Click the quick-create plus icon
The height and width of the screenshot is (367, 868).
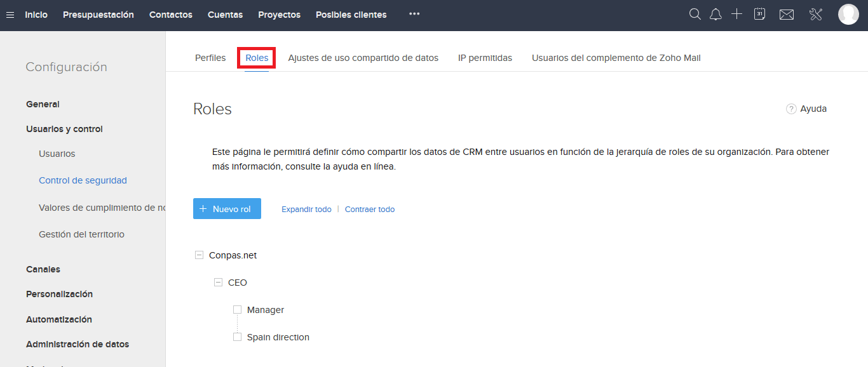point(736,13)
